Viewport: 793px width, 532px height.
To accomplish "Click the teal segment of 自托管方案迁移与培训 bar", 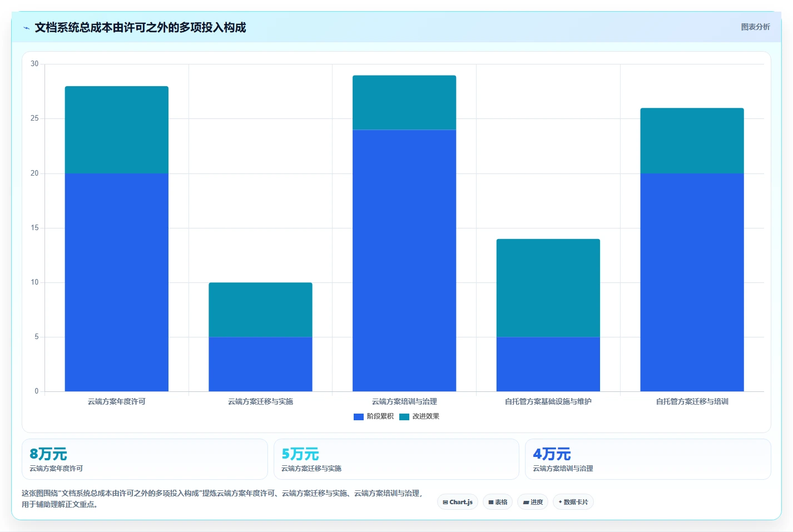I will 692,141.
